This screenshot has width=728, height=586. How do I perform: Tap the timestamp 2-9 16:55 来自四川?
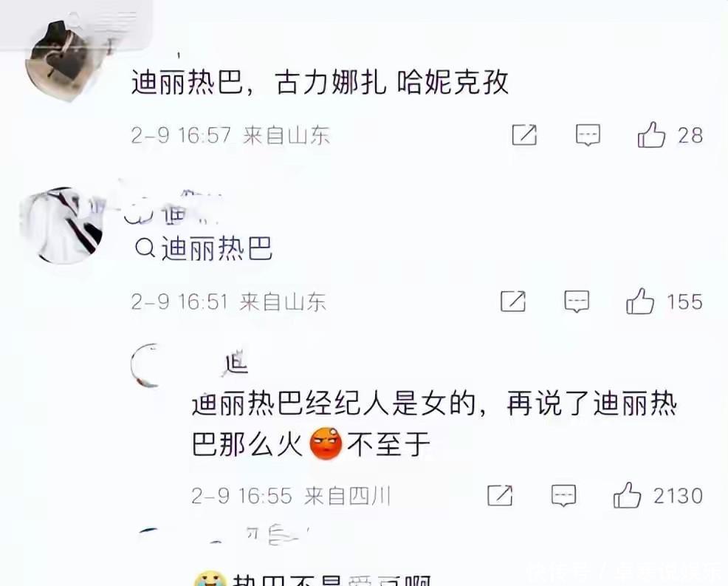[x=291, y=496]
